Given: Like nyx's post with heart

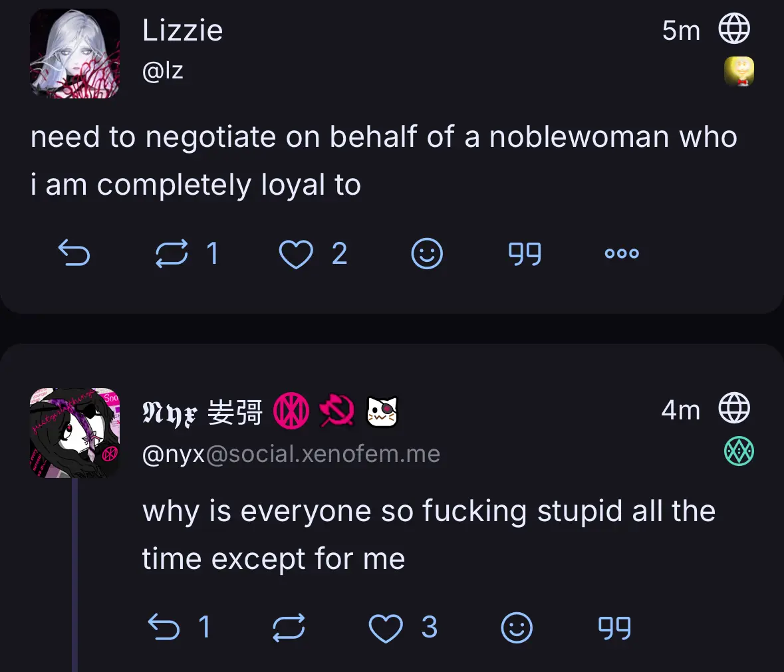Looking at the screenshot, I should click(386, 627).
